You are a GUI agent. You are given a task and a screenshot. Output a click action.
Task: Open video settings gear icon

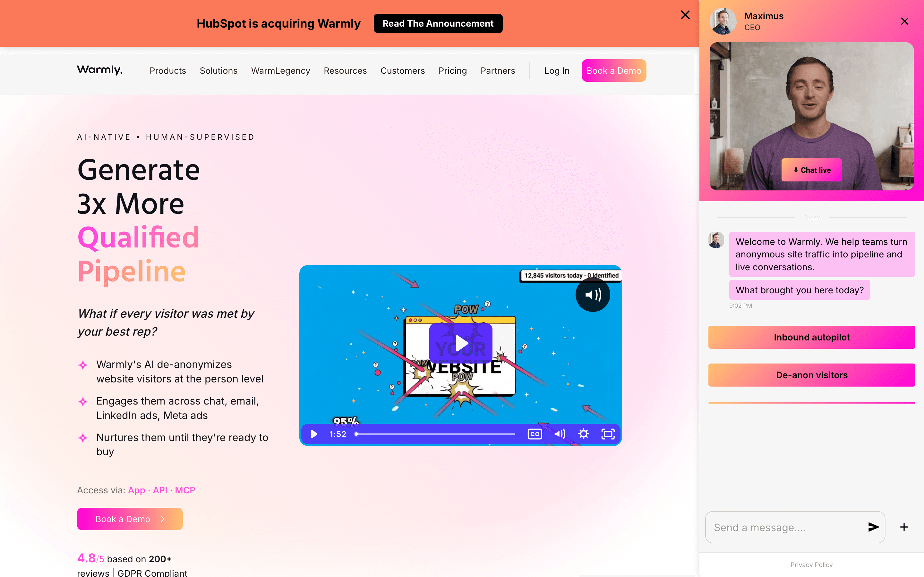[583, 434]
